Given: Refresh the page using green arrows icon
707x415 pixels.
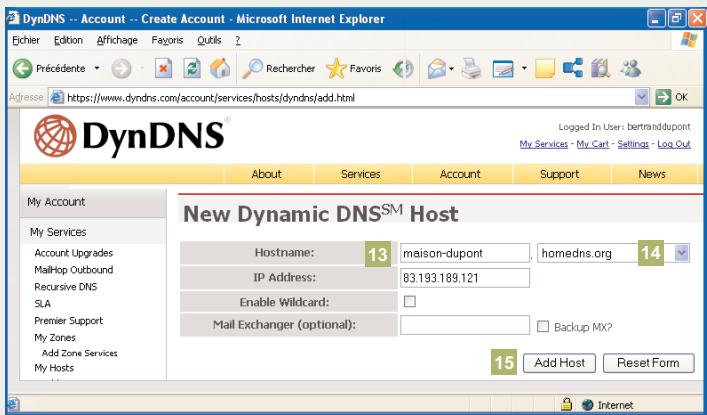Looking at the screenshot, I should point(192,69).
